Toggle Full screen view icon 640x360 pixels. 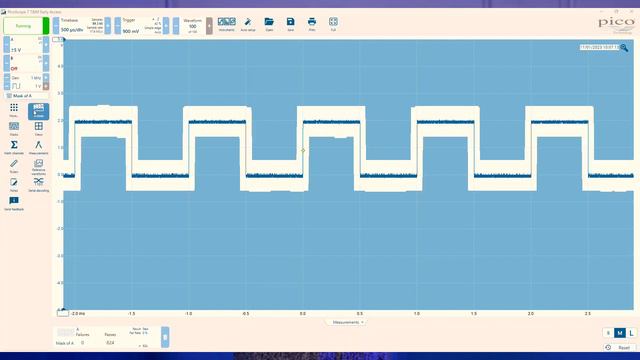(x=333, y=24)
